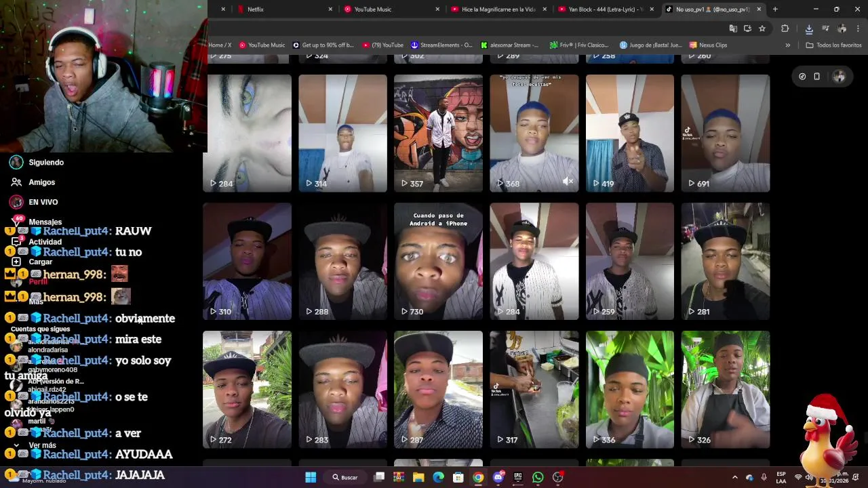
Task: Open the Todos los favoritos folder
Action: [833, 45]
